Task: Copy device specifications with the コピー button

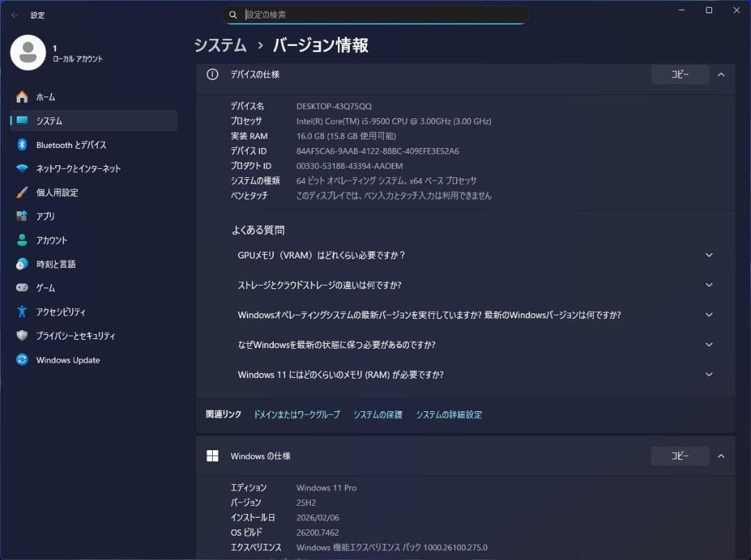Action: [679, 74]
